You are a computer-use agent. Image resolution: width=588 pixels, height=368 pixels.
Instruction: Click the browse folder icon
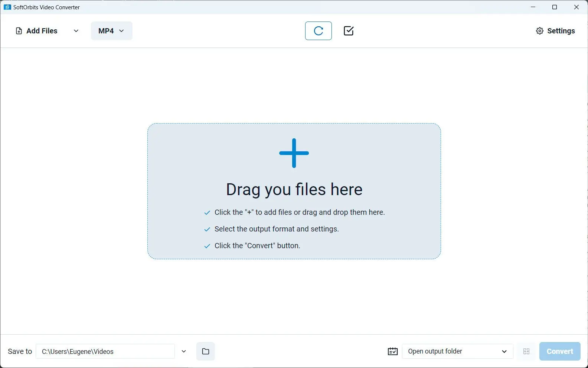[x=206, y=351]
